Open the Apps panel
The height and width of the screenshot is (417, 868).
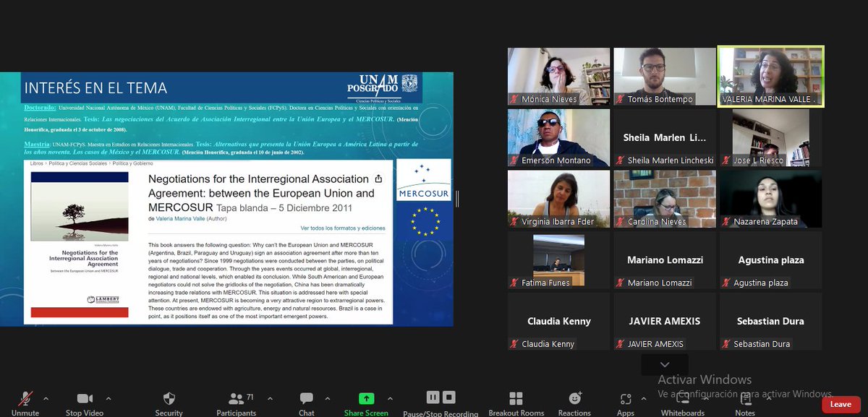(626, 403)
